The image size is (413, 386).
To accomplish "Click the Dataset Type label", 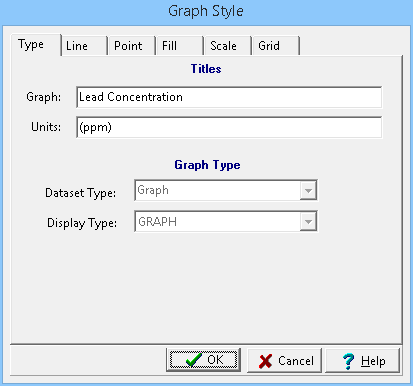I will (x=80, y=193).
